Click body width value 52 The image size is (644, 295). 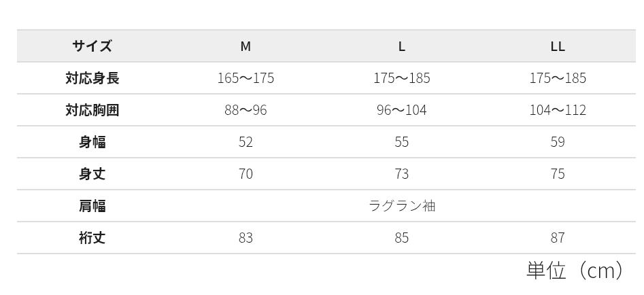[x=245, y=142]
